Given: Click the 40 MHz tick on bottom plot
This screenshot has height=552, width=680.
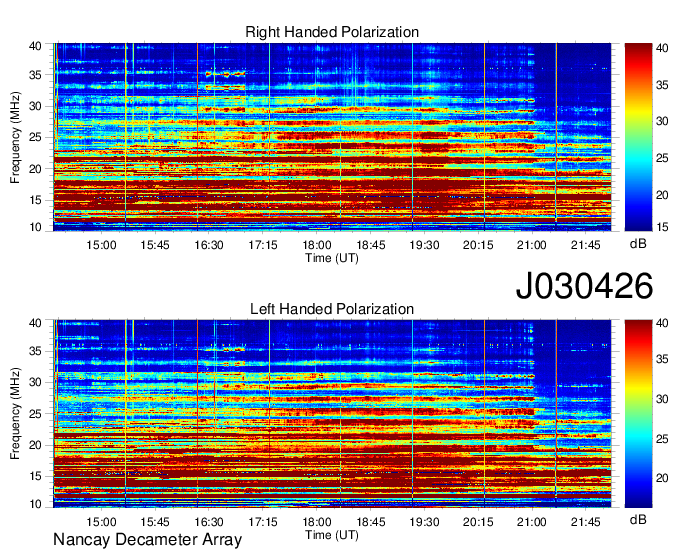Looking at the screenshot, I should click(x=35, y=323).
